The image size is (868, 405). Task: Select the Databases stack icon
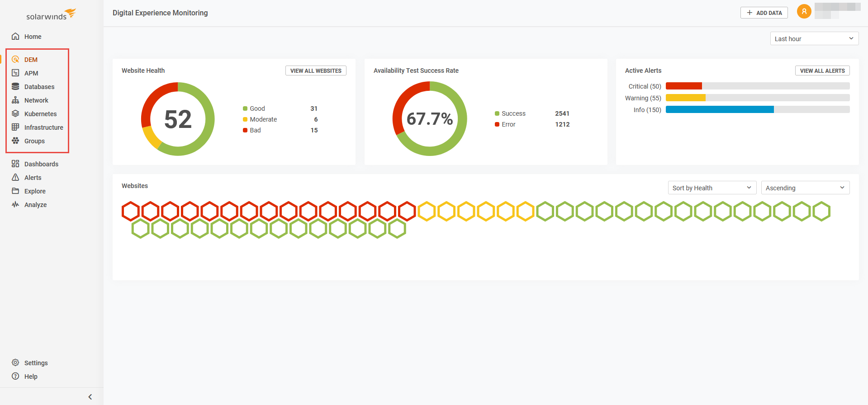coord(15,87)
